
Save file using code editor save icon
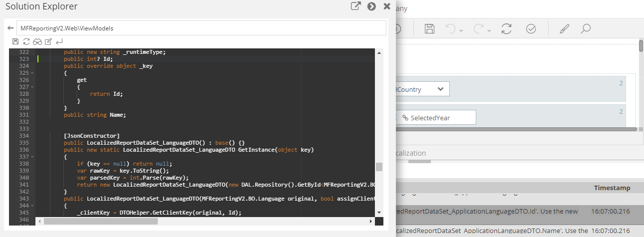tap(15, 41)
